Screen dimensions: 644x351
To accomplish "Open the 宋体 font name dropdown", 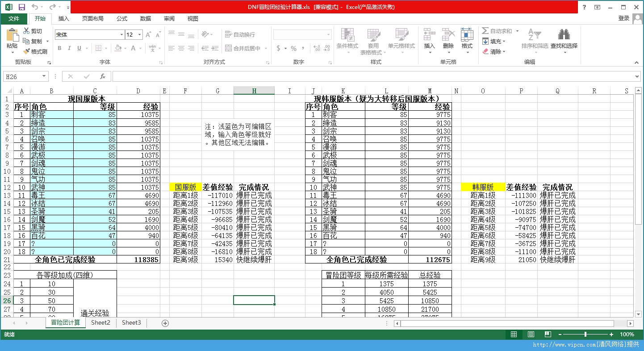I will pyautogui.click(x=121, y=35).
